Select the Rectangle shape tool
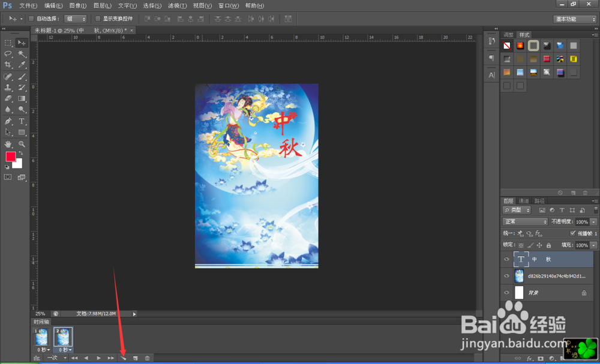The width and height of the screenshot is (600, 364). (x=22, y=133)
